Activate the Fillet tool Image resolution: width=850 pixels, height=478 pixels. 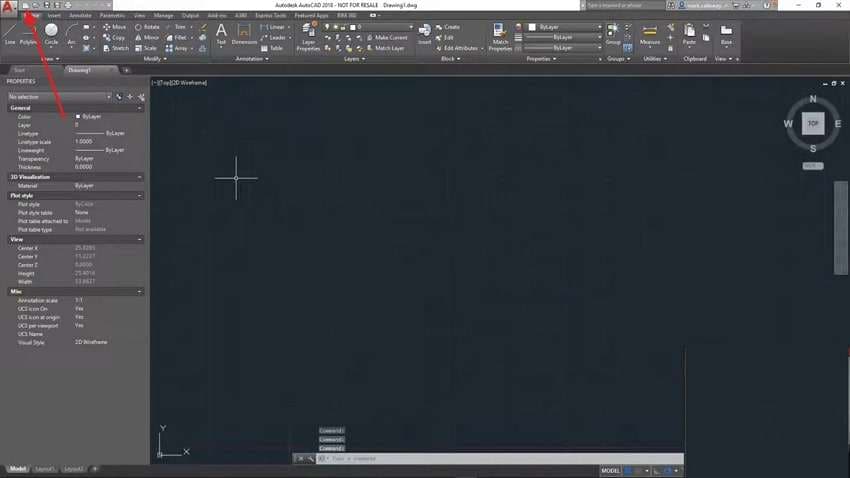click(x=177, y=37)
